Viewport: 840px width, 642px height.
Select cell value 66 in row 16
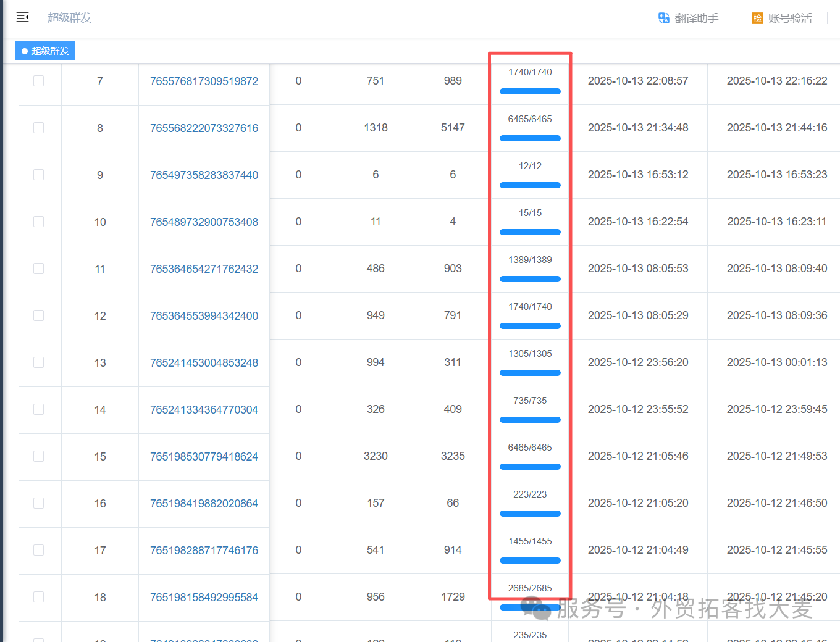453,503
